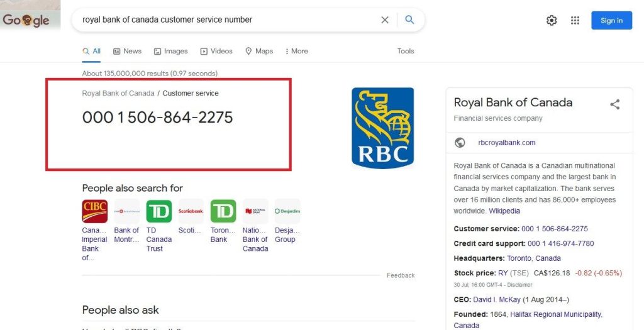Open the TD Canada Trust text link
The image size is (644, 330).
click(x=159, y=239)
